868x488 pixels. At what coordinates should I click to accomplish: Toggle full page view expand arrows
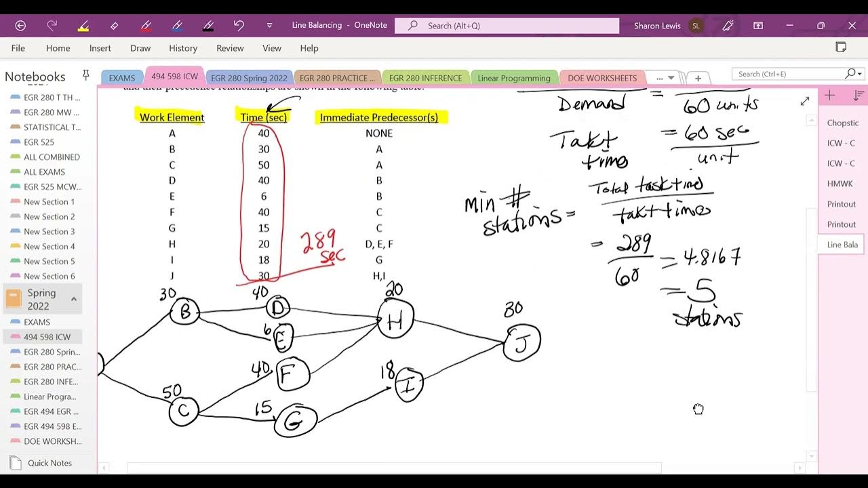805,101
